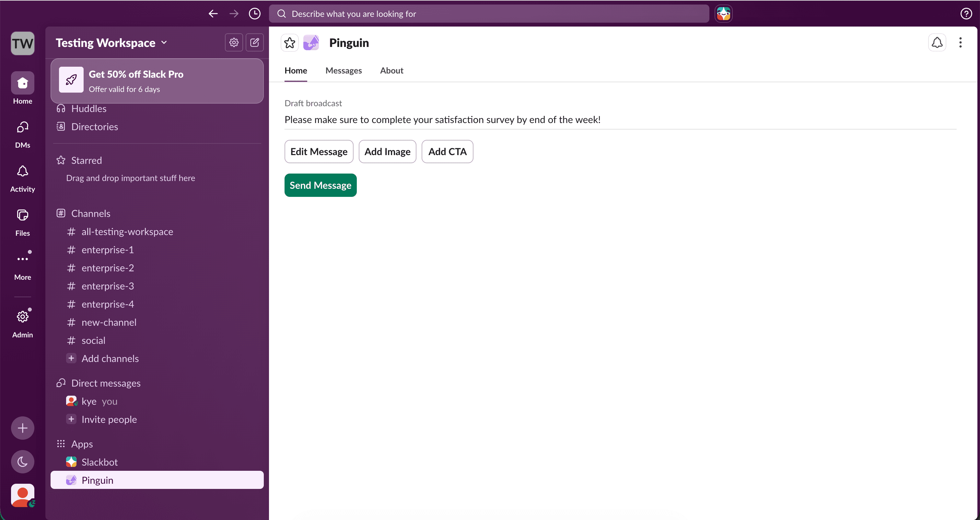Open the Get 50% off Slack Pro offer
980x520 pixels.
(157, 81)
